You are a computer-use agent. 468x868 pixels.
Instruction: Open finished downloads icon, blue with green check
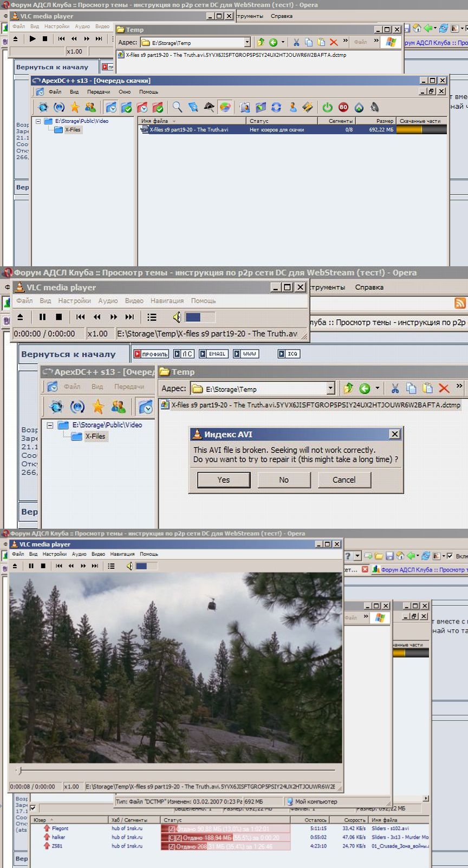(x=126, y=107)
